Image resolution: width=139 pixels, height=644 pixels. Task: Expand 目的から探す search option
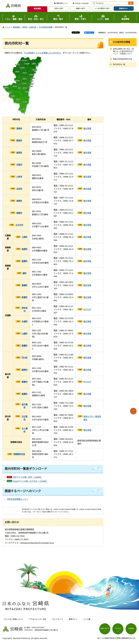click(x=59, y=8)
